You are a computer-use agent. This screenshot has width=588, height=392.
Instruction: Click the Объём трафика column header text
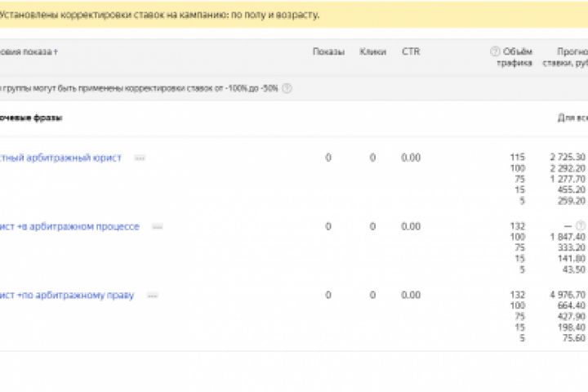(x=518, y=57)
